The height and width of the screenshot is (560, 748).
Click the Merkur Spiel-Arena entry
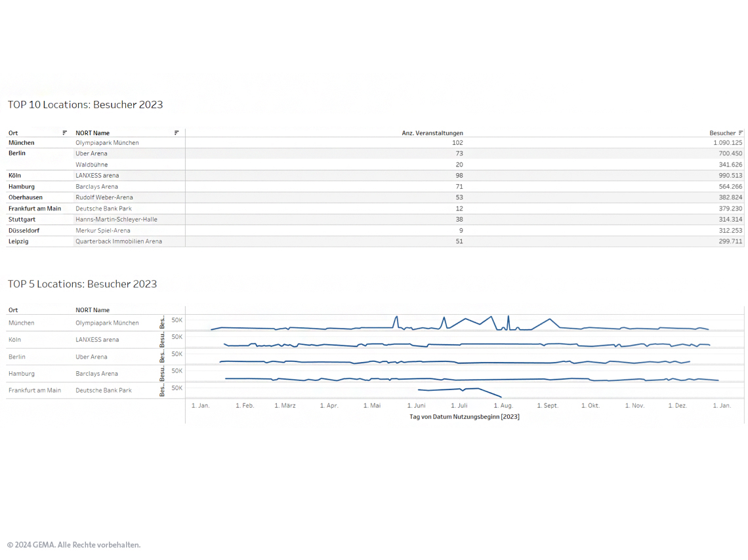pyautogui.click(x=102, y=230)
